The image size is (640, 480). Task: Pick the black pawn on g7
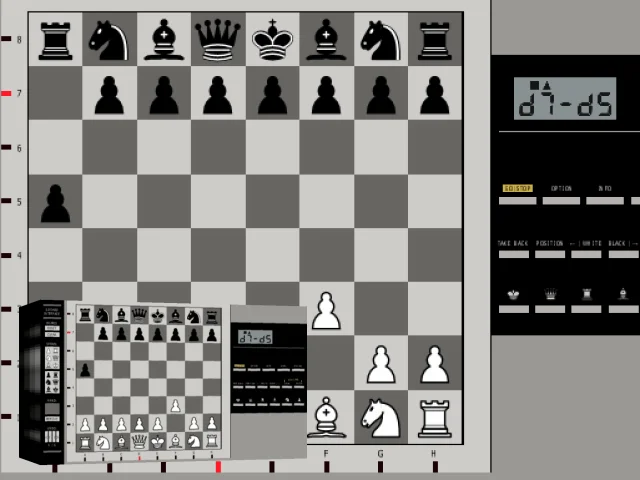pyautogui.click(x=380, y=95)
